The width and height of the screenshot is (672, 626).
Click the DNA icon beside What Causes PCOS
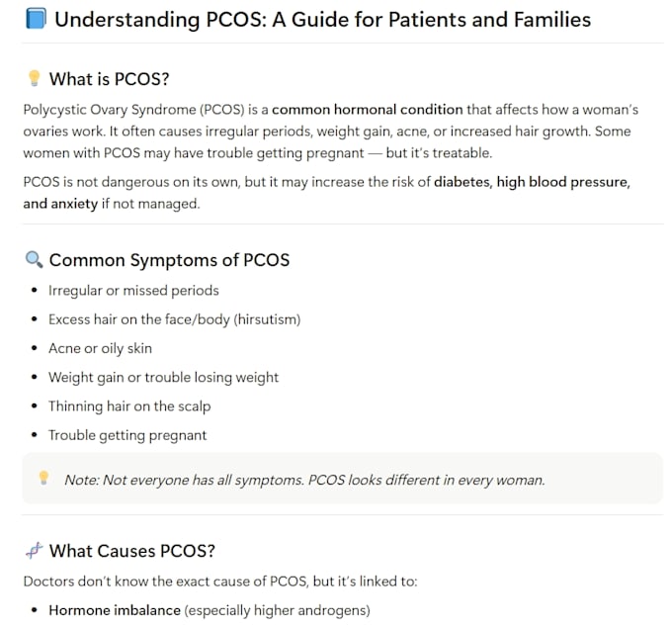point(35,551)
